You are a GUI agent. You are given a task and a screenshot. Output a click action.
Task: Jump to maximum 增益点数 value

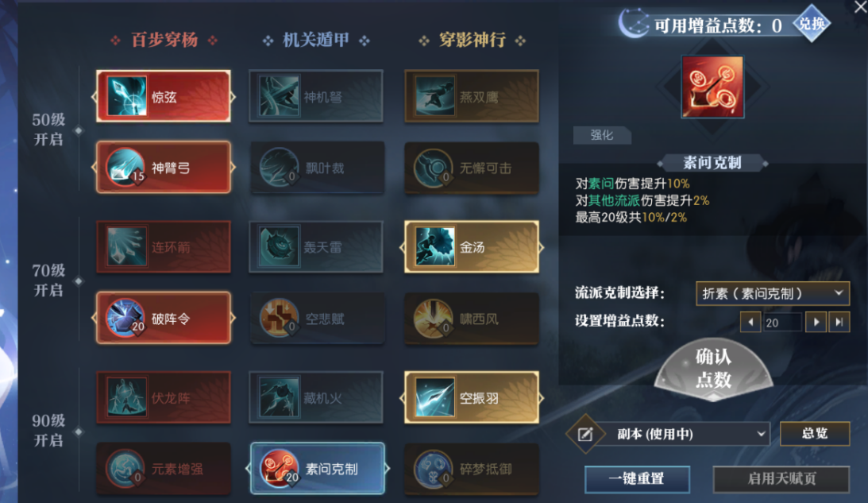pos(839,322)
